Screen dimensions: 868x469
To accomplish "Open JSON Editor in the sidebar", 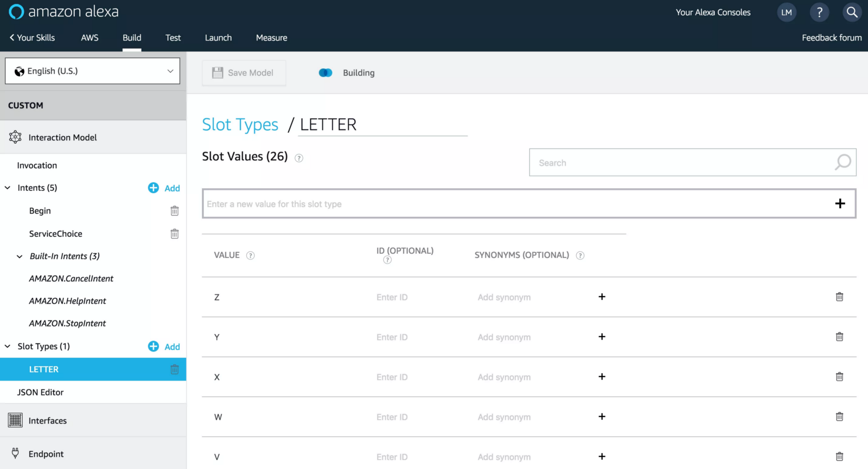I will coord(40,393).
